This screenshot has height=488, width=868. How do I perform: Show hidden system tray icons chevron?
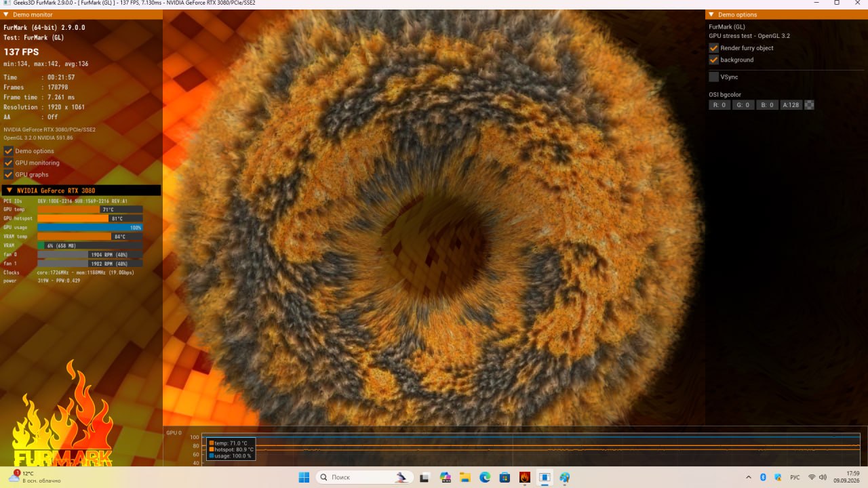(749, 477)
